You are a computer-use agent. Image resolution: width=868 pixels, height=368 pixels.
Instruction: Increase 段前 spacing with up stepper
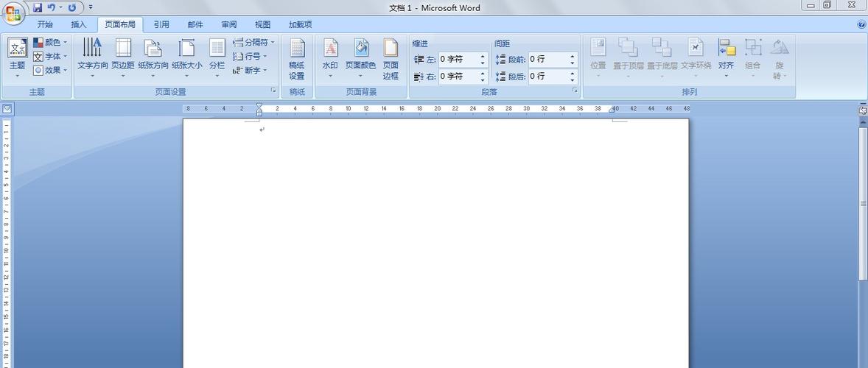(573, 56)
